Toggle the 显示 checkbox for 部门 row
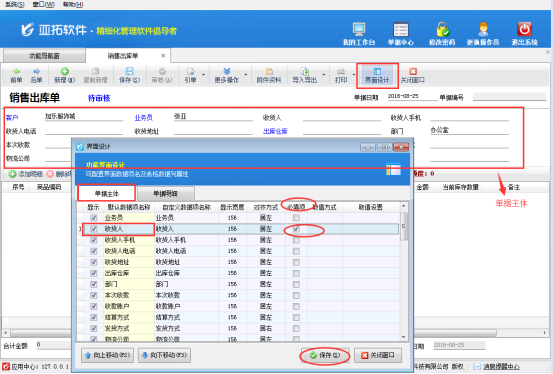 tap(93, 284)
